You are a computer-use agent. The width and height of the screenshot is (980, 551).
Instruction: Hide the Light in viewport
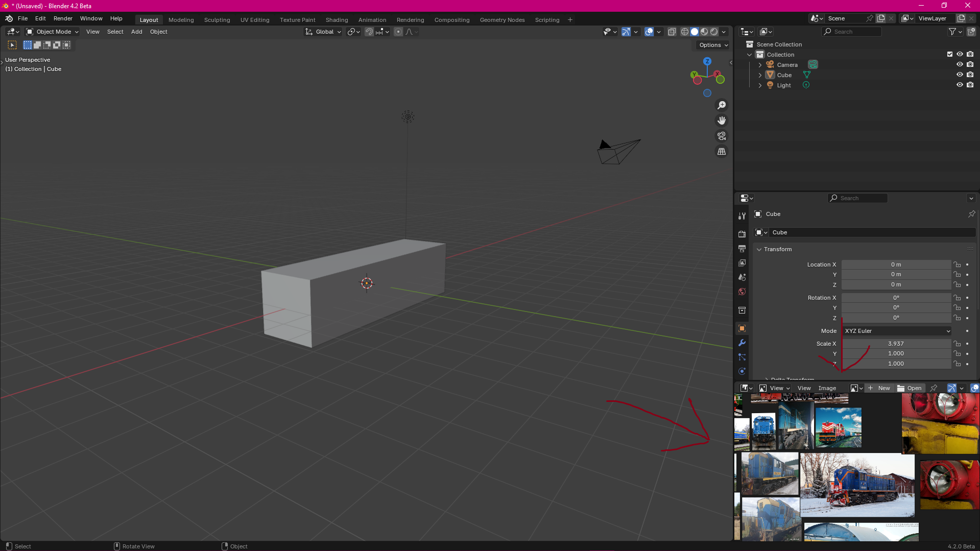pyautogui.click(x=960, y=85)
